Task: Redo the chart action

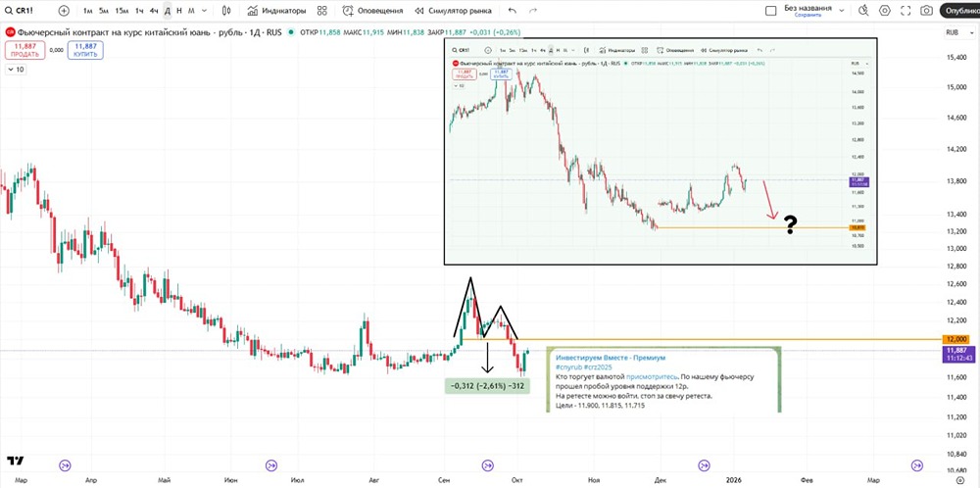Action: point(533,11)
